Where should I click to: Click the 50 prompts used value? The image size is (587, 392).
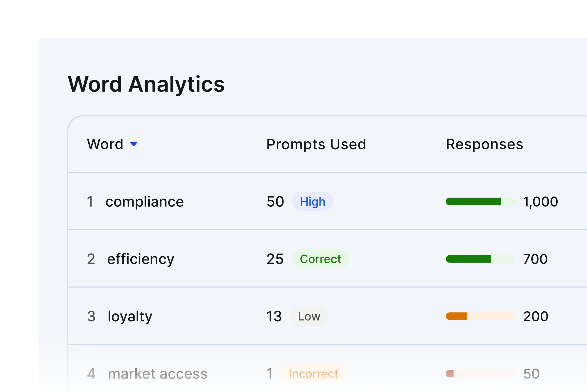point(275,202)
